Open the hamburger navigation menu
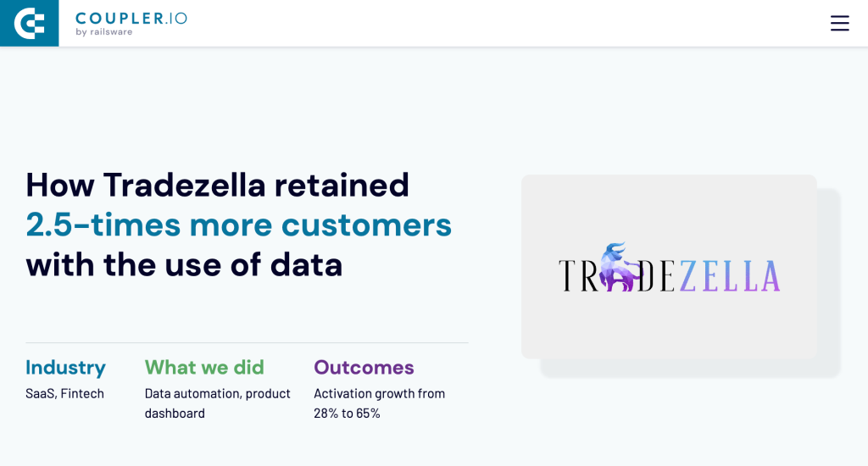 (x=839, y=24)
